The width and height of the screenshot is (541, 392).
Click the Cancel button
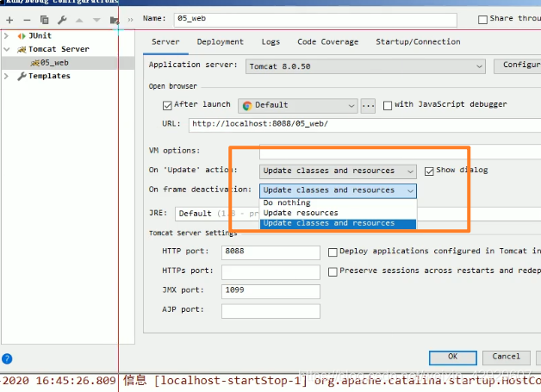click(506, 358)
